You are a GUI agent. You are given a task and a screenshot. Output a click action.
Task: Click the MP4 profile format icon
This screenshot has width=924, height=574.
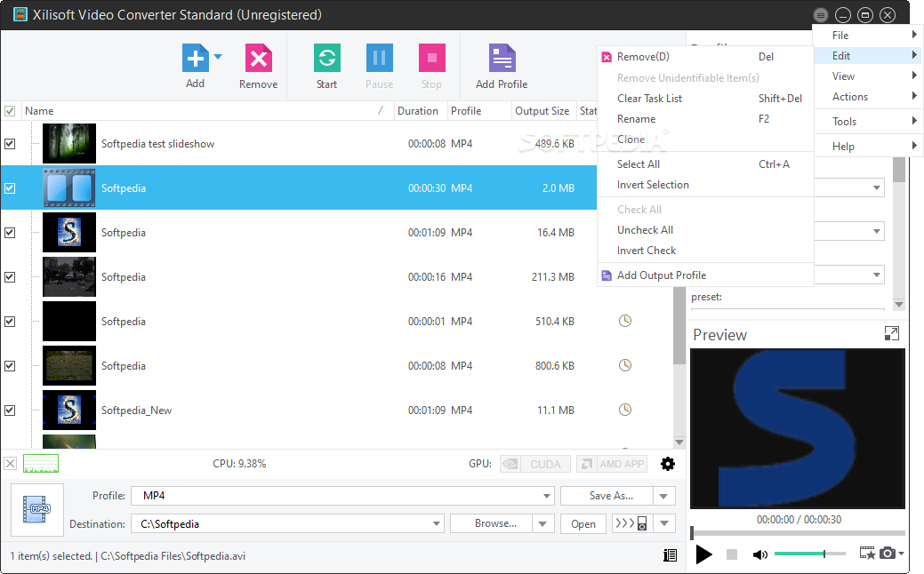(x=37, y=509)
